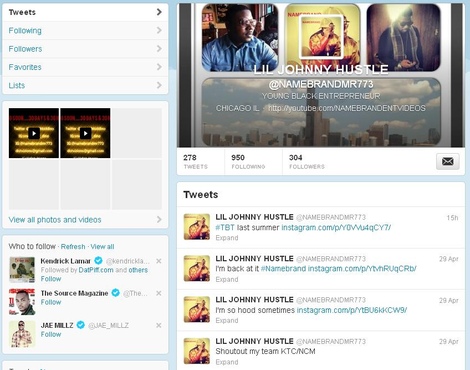
Task: Click chevron next to Lists
Action: coord(159,85)
